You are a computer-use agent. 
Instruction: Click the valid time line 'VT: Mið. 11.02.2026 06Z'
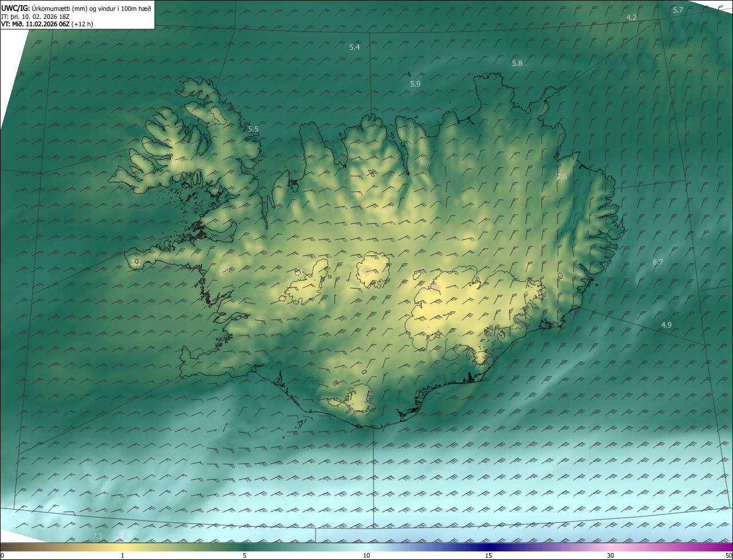(x=36, y=24)
